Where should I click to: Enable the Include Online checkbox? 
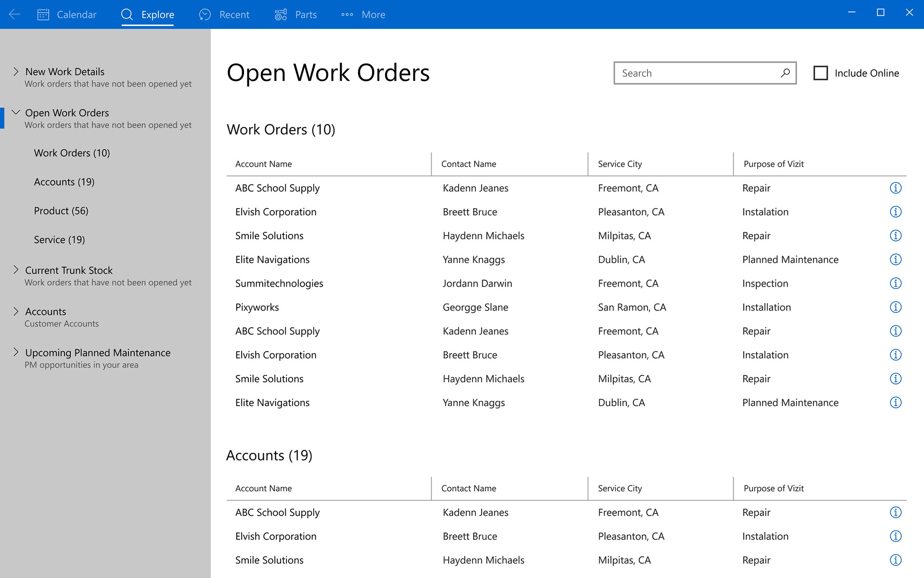(821, 73)
